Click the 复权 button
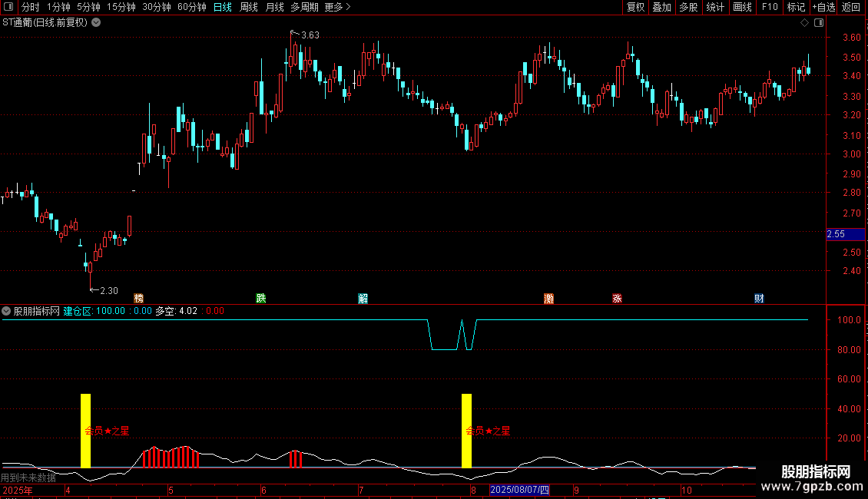 click(635, 7)
